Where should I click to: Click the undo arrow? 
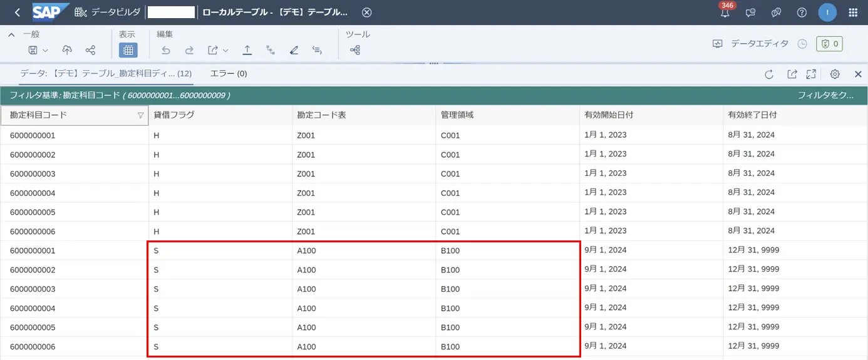tap(166, 50)
